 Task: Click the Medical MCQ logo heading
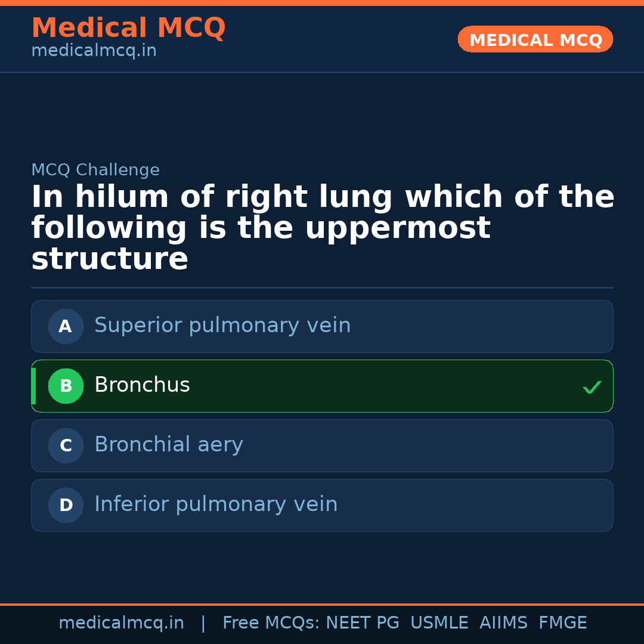128,28
